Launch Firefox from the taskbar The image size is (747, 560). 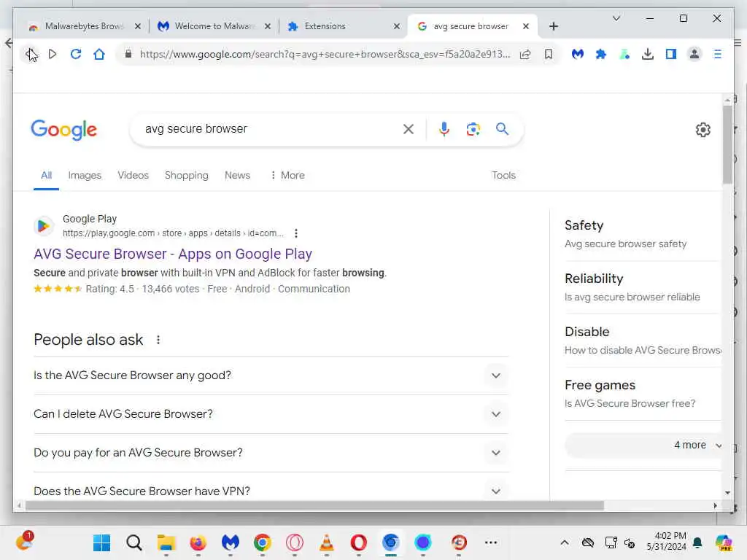pyautogui.click(x=198, y=542)
